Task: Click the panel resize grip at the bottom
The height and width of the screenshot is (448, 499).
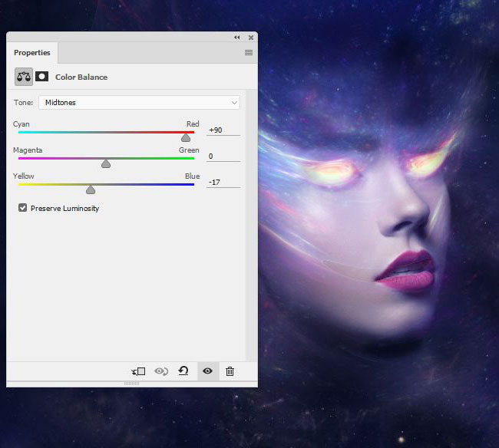Action: [131, 384]
